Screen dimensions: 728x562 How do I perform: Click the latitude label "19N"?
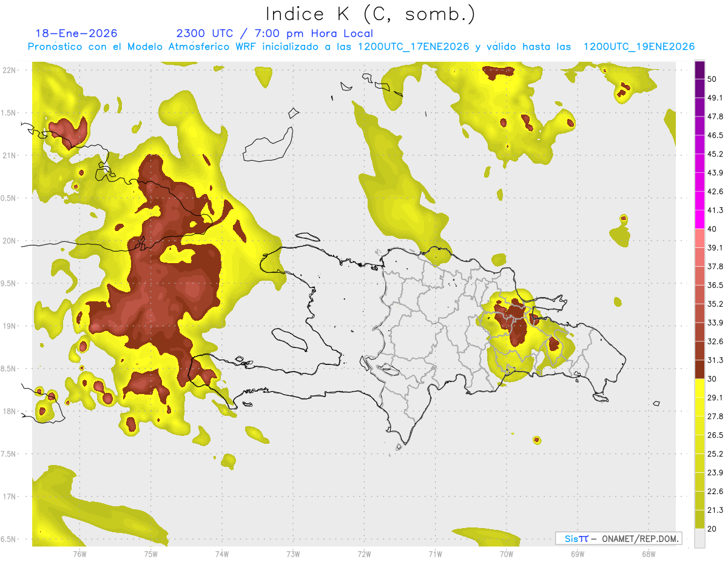[x=10, y=326]
